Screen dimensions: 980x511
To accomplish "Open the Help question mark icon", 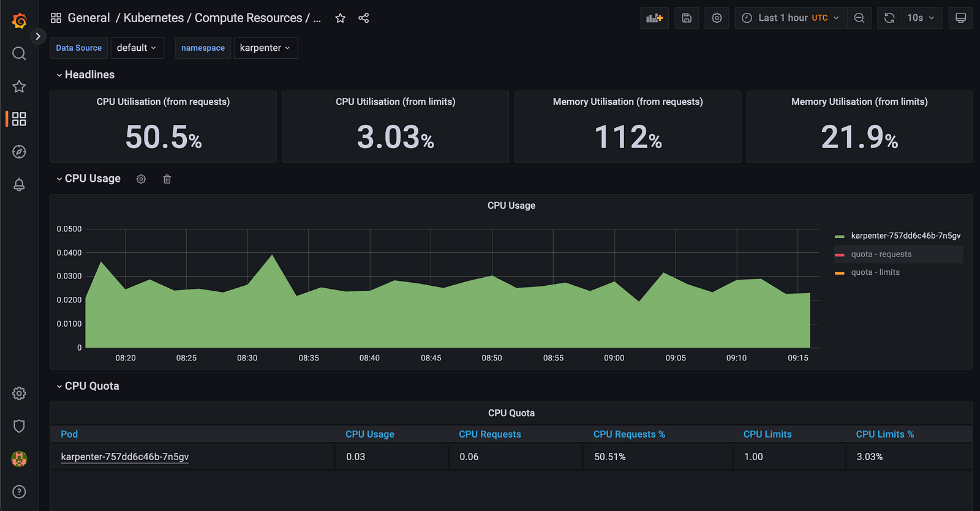I will (19, 492).
